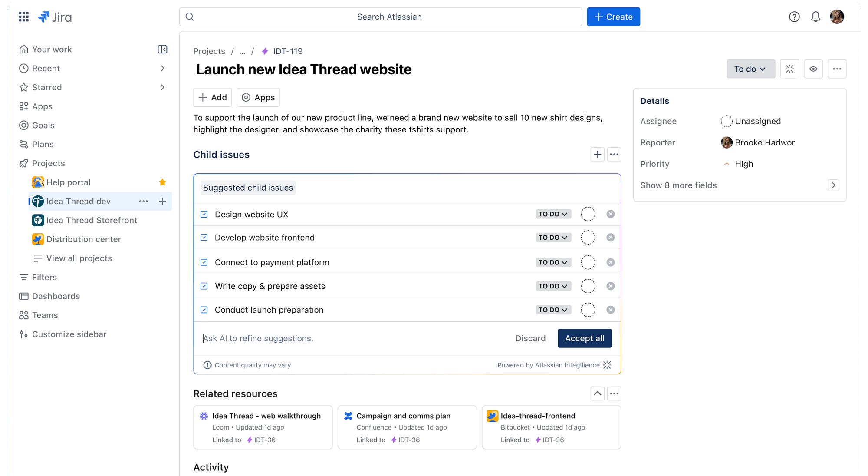Click the Jira logo
The height and width of the screenshot is (476, 868).
pyautogui.click(x=55, y=17)
